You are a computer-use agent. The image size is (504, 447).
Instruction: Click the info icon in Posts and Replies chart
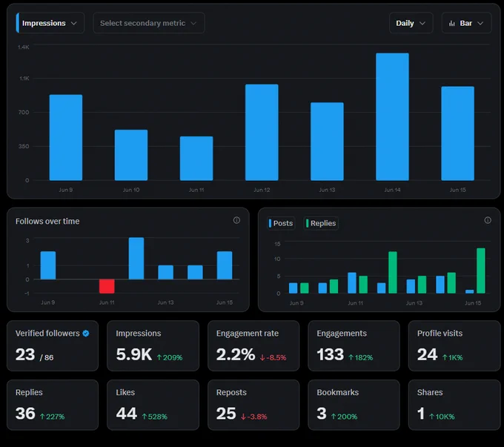(x=488, y=220)
